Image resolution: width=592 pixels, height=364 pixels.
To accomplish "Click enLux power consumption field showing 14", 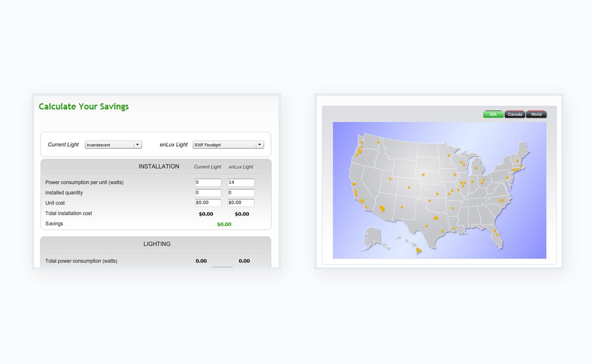I will point(241,182).
